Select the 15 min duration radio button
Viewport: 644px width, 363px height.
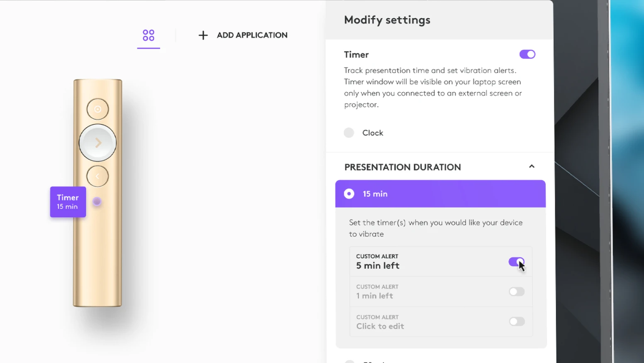349,194
